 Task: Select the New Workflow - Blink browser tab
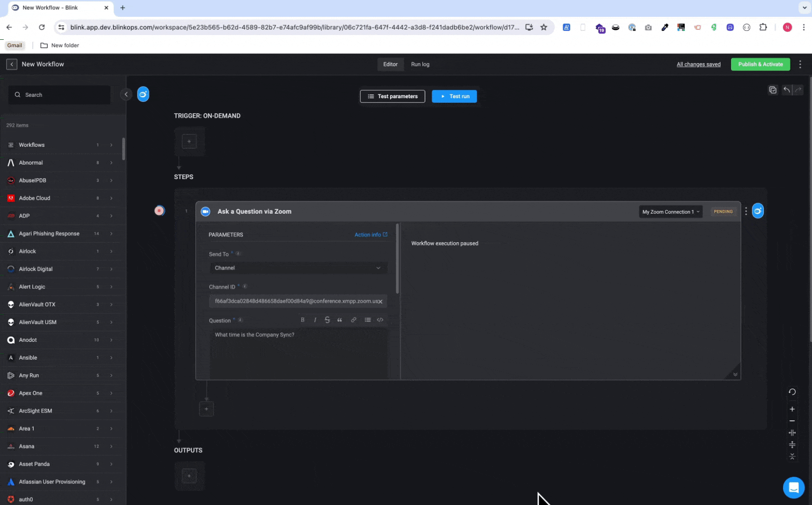[x=61, y=8]
